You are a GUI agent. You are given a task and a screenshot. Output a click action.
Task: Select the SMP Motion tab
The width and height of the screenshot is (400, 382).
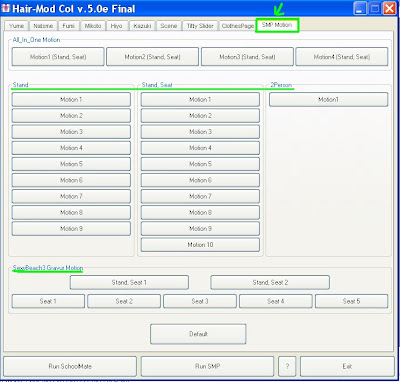(277, 25)
